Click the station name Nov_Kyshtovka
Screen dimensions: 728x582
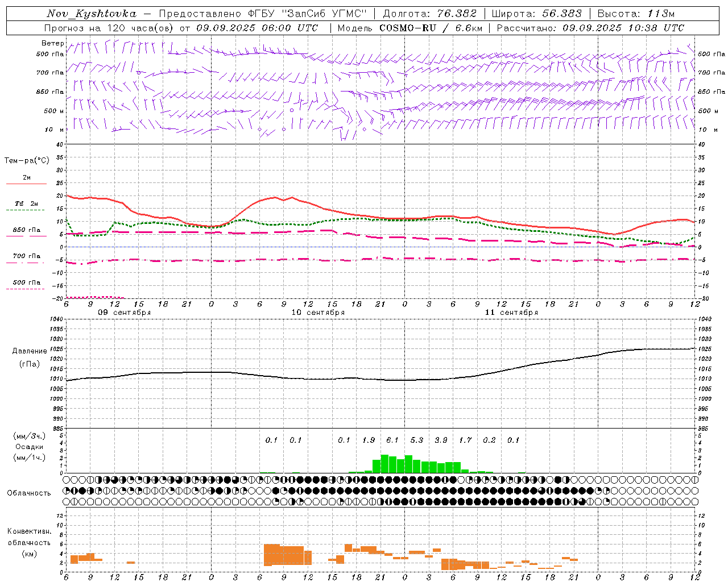[92, 14]
